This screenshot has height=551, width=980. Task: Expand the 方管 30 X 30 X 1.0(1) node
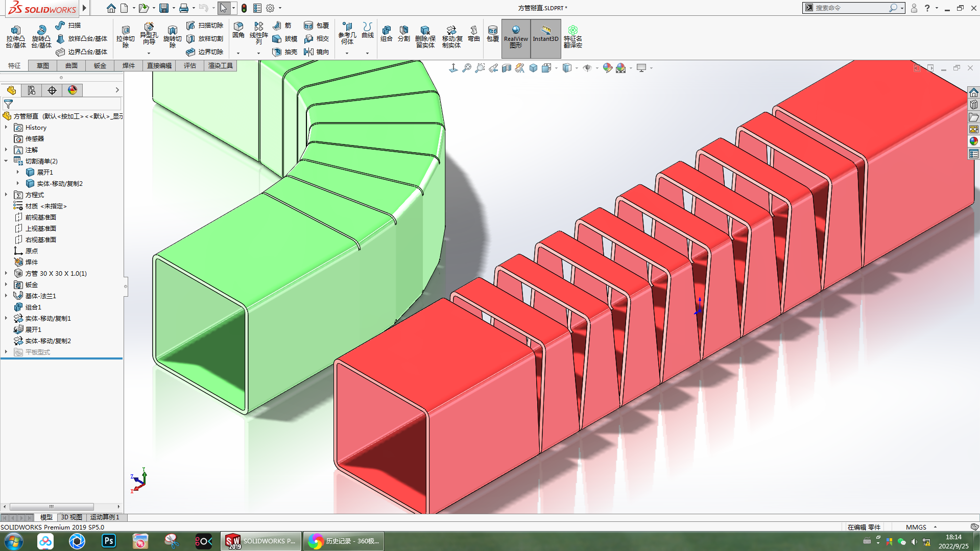pos(6,273)
